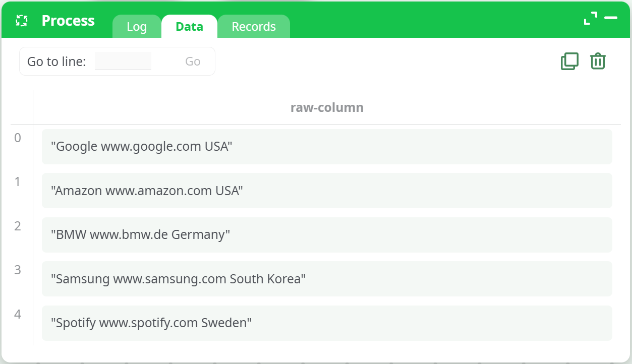The image size is (632, 364).
Task: Click row number 0
Action: click(x=18, y=138)
